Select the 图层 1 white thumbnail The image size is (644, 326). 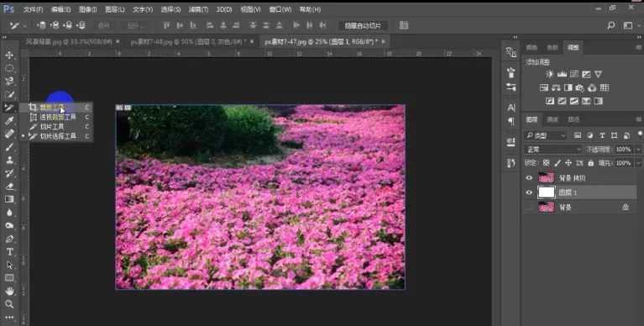pyautogui.click(x=547, y=192)
